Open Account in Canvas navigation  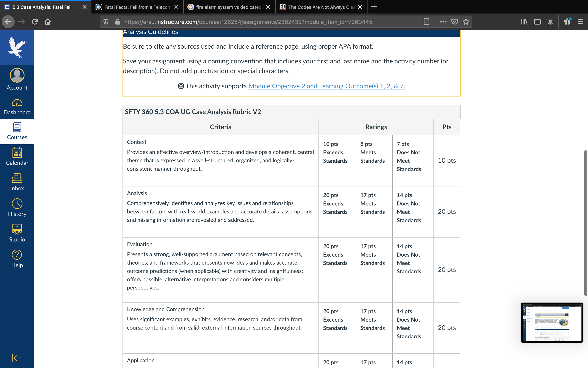click(17, 79)
